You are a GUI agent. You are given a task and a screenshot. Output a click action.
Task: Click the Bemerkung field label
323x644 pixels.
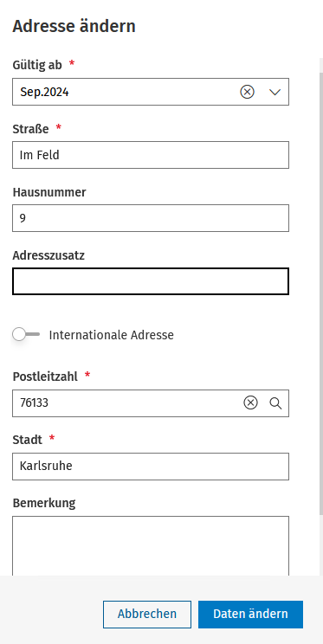tap(44, 503)
